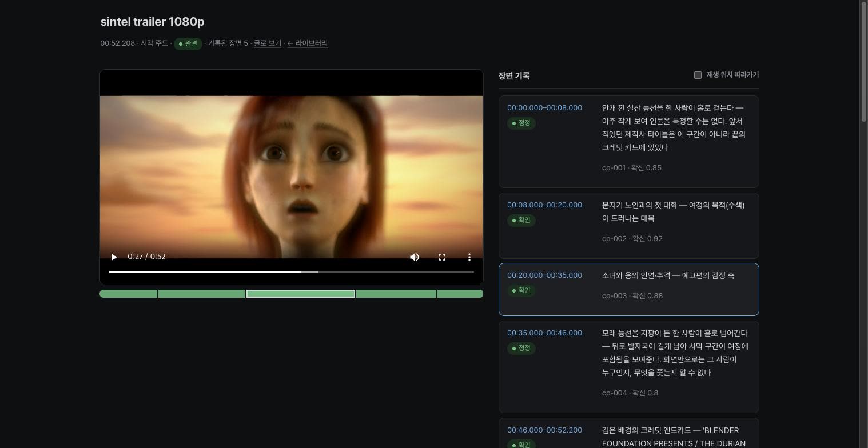The width and height of the screenshot is (868, 448).
Task: Click 'cp-003 · 확신 0.88' text
Action: tap(632, 296)
